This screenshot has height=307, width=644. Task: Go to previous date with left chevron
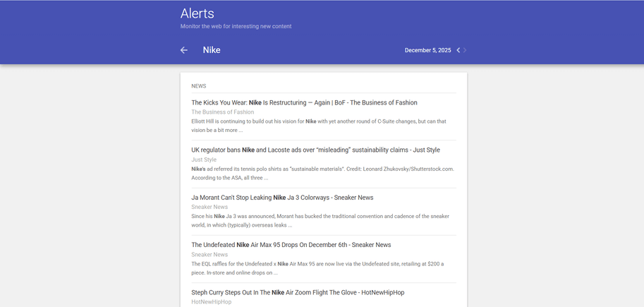point(458,50)
